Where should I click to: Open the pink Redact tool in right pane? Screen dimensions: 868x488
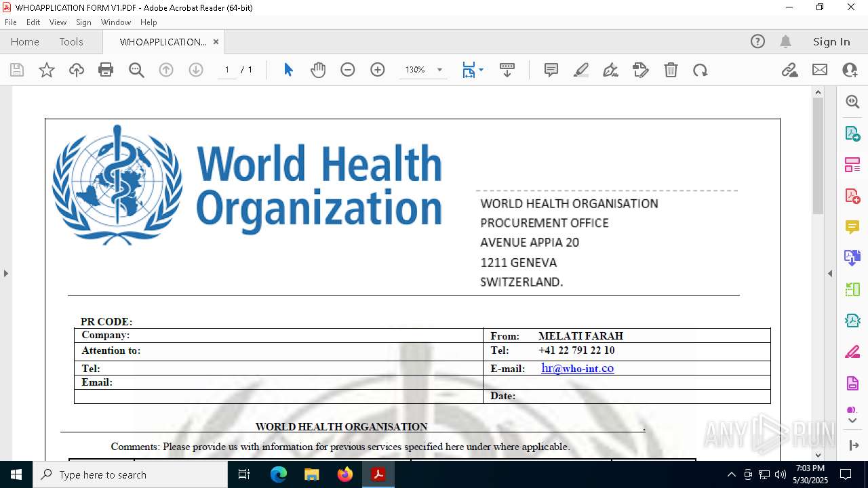[x=852, y=352]
